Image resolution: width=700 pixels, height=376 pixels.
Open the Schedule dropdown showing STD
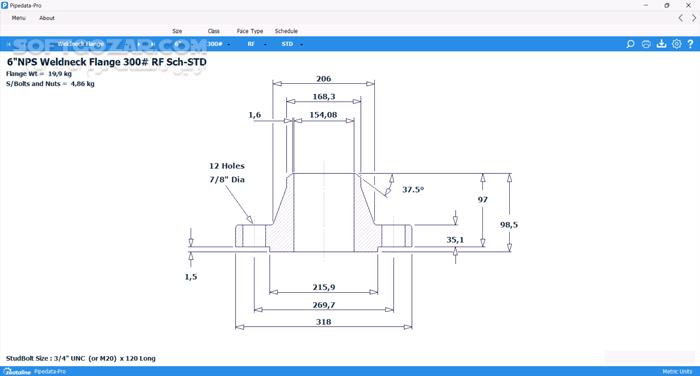point(292,44)
